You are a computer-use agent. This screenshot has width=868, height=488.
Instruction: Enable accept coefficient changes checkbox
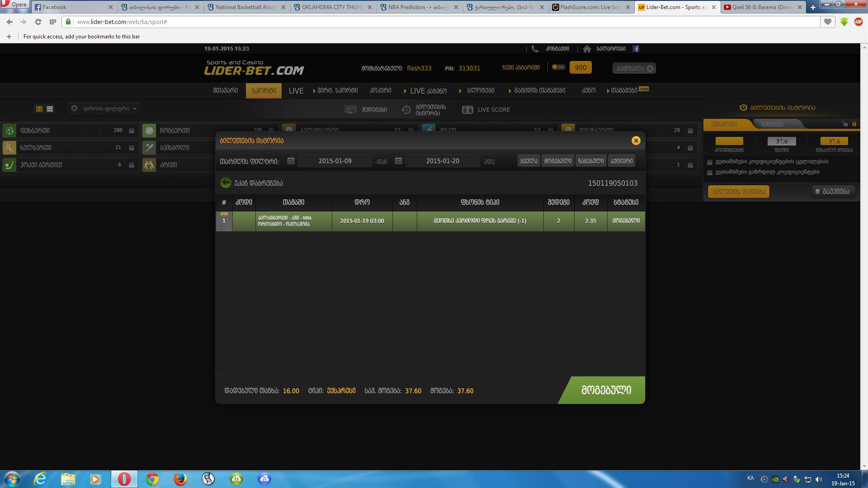pyautogui.click(x=710, y=162)
